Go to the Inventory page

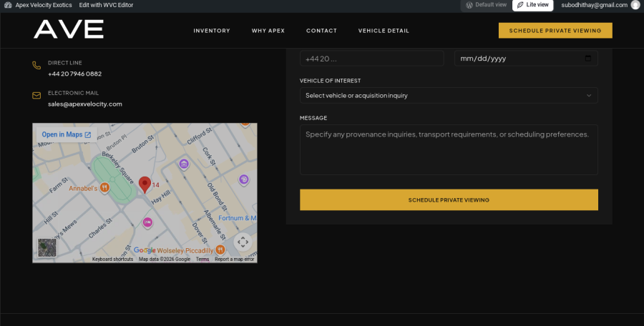pyautogui.click(x=212, y=31)
